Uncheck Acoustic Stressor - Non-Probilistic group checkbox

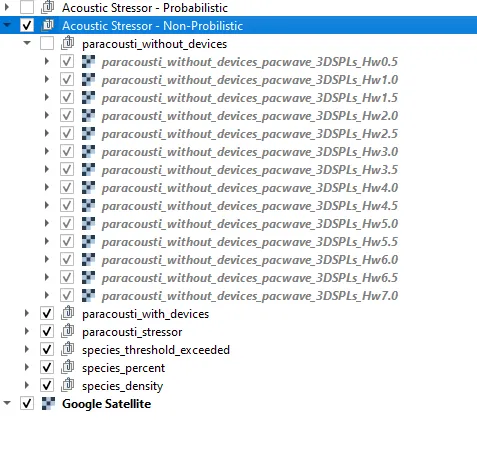point(27,25)
